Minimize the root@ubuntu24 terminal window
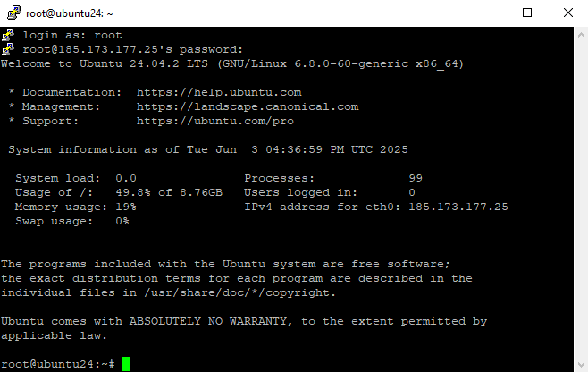Viewport: 588px width, 372px height. (x=487, y=13)
